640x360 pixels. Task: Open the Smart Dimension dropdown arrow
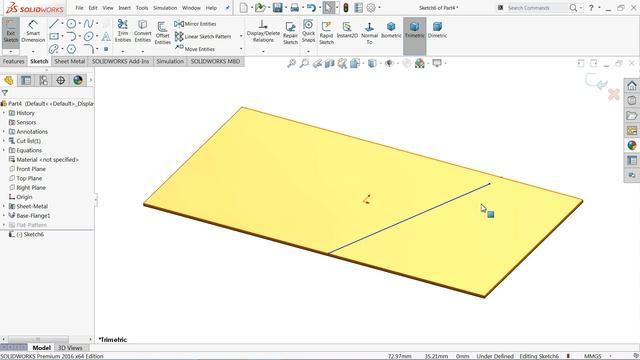pyautogui.click(x=33, y=51)
